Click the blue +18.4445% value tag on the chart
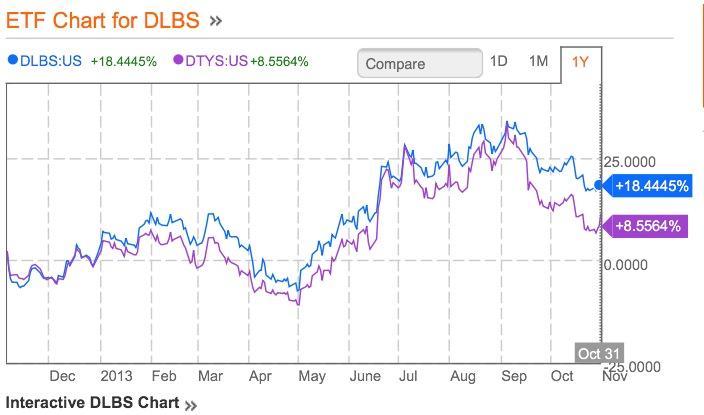Viewport: 704px width, 415px height. coord(652,185)
